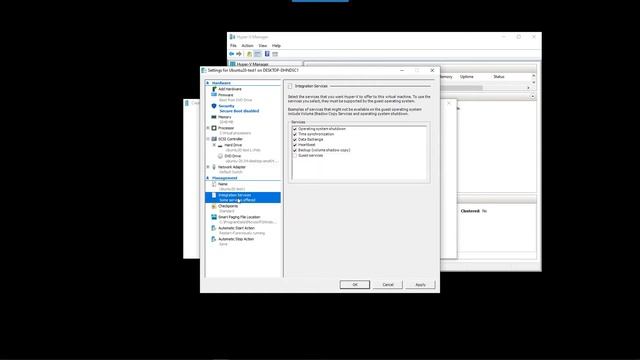This screenshot has width=640, height=360.
Task: Click the DVD Drive disc icon
Action: [220, 156]
